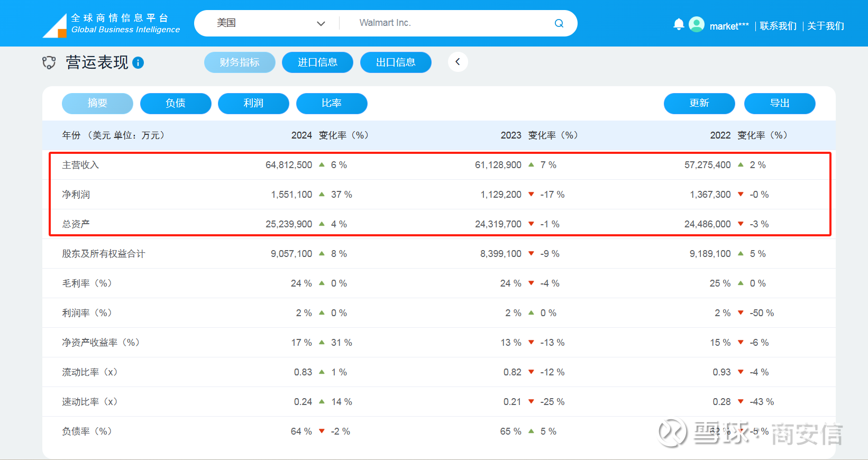The image size is (868, 460).
Task: Click the info icon beside 营运表现
Action: pyautogui.click(x=138, y=63)
